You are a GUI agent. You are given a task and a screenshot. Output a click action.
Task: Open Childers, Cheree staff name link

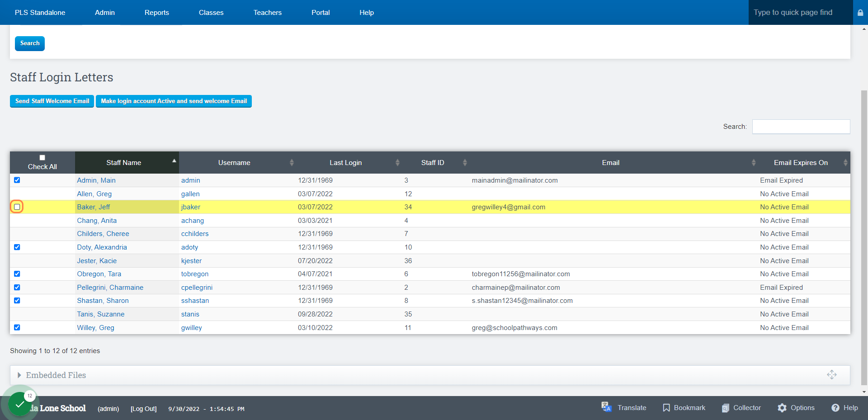click(103, 234)
